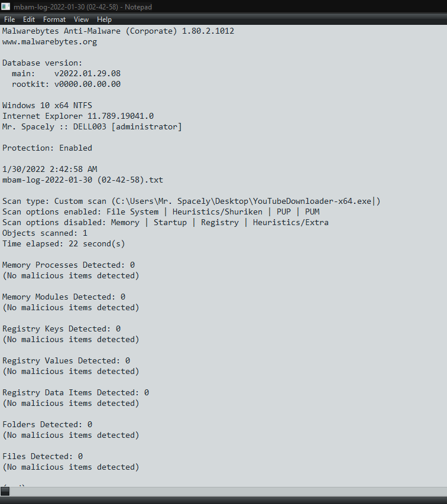Open the File menu
Image resolution: width=447 pixels, height=504 pixels.
[x=9, y=19]
